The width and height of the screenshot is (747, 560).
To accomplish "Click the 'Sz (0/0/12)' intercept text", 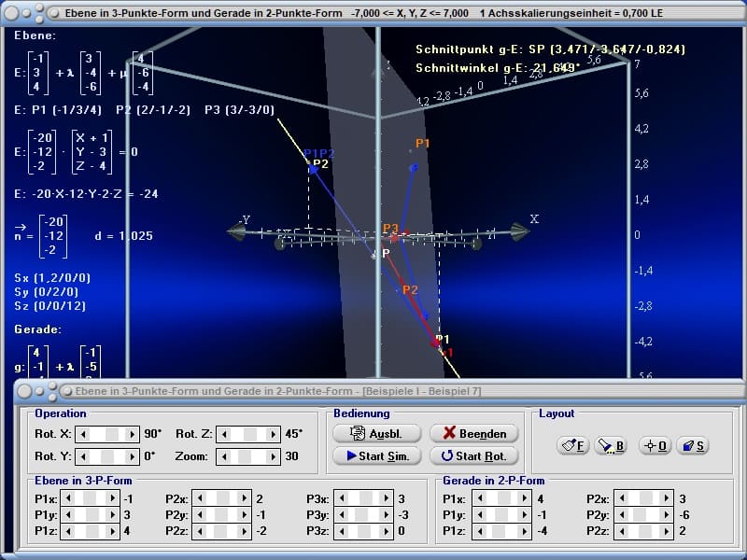I will coord(50,306).
